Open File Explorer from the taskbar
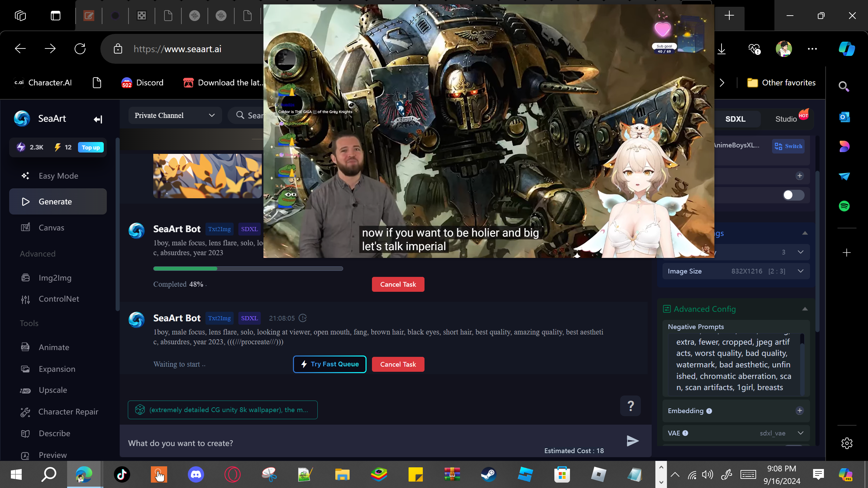 [342, 474]
